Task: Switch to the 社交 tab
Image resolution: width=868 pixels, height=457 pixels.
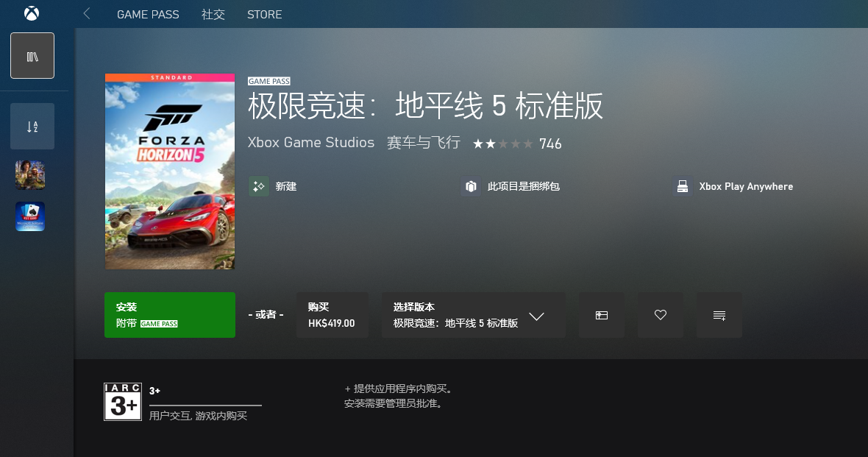Action: (x=213, y=15)
